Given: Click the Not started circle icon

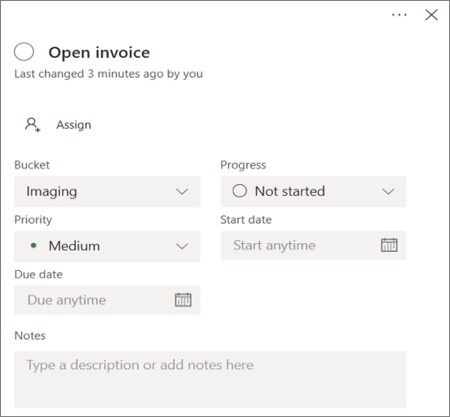Looking at the screenshot, I should click(x=240, y=191).
